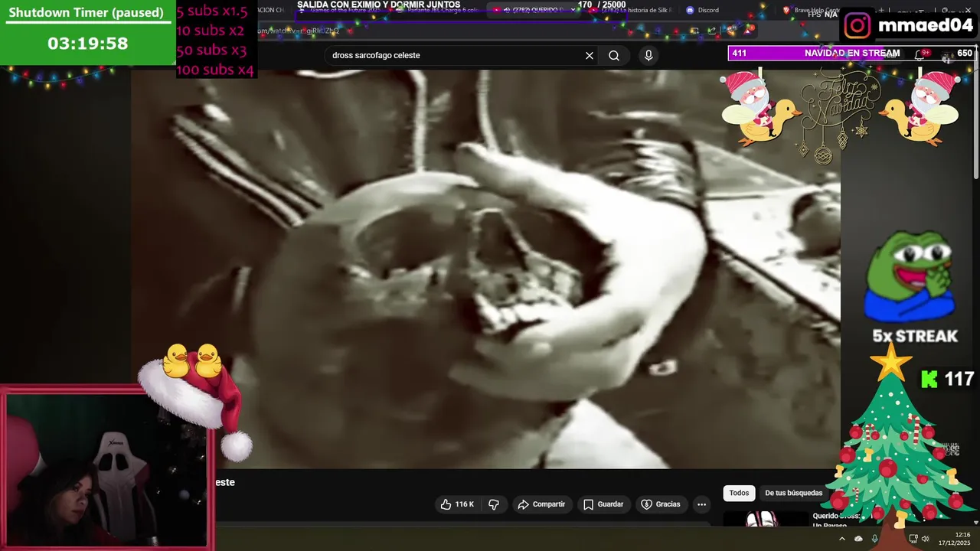The image size is (980, 551).
Task: Select the Todos filter chip
Action: (739, 493)
